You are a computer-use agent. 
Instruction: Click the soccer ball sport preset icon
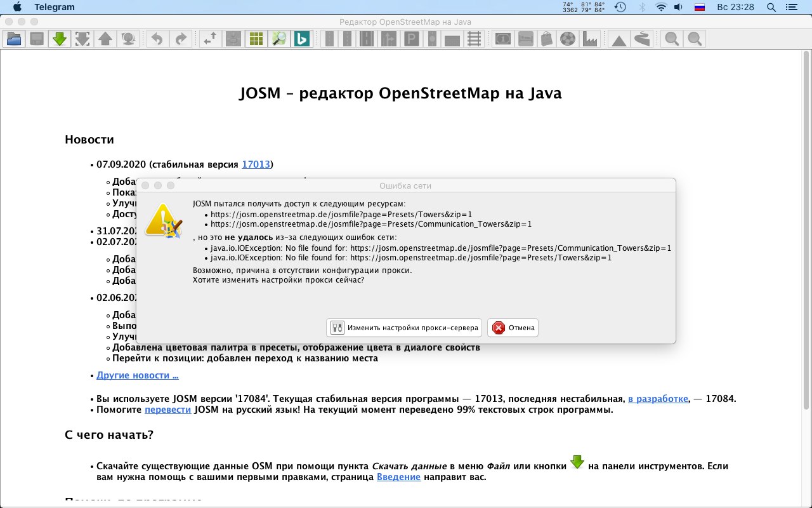(568, 39)
